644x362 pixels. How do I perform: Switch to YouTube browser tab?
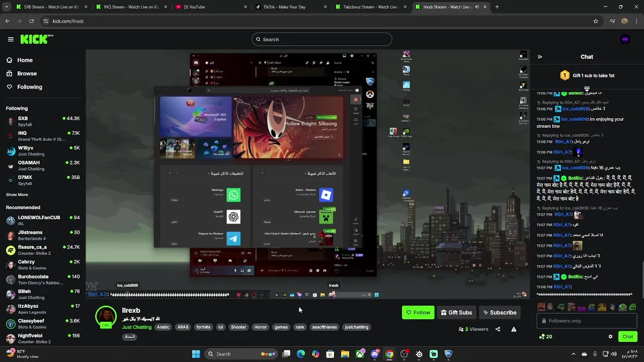tap(211, 7)
